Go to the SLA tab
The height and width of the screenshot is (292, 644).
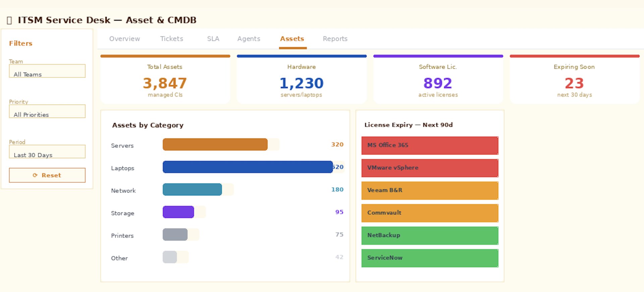pyautogui.click(x=213, y=39)
